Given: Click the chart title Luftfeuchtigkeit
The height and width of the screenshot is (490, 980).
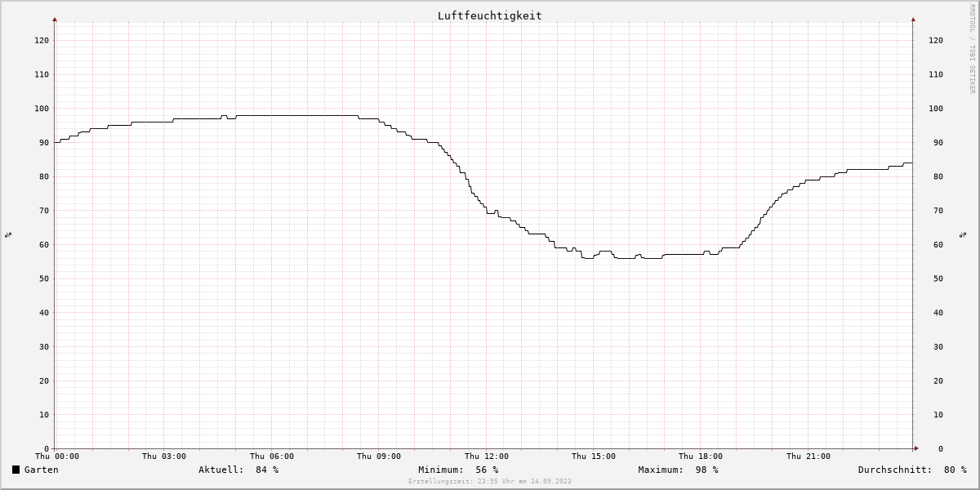Looking at the screenshot, I should 489,16.
